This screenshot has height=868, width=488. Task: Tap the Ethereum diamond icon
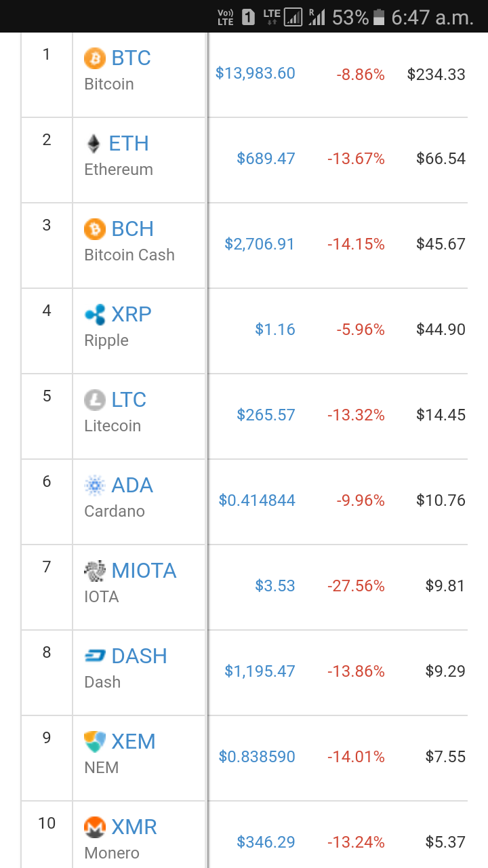coord(94,144)
